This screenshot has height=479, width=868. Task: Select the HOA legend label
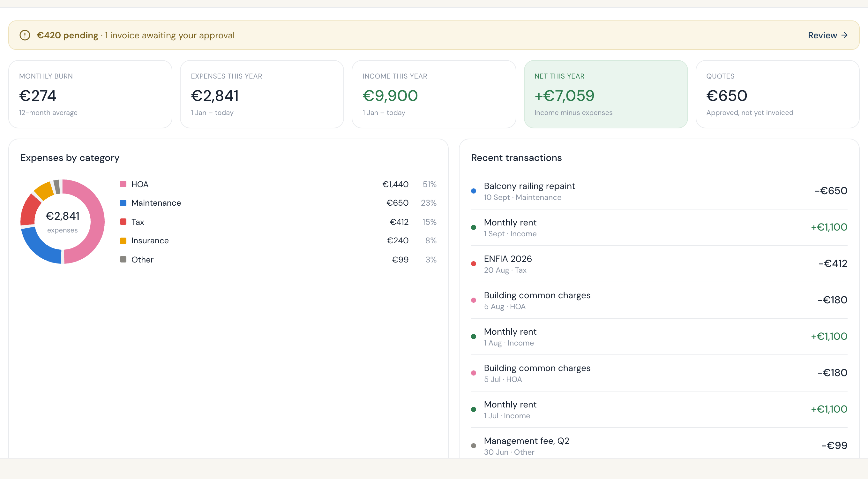[x=140, y=184]
